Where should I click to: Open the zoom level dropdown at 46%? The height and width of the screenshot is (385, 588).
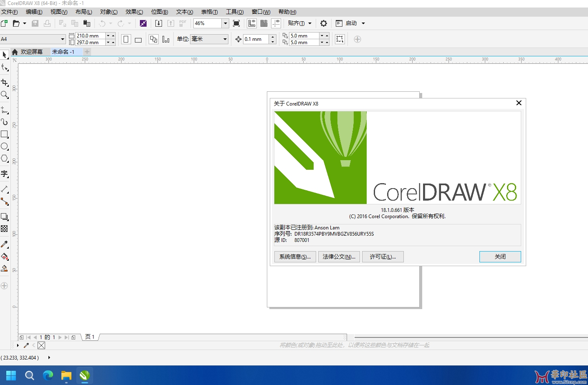(225, 23)
